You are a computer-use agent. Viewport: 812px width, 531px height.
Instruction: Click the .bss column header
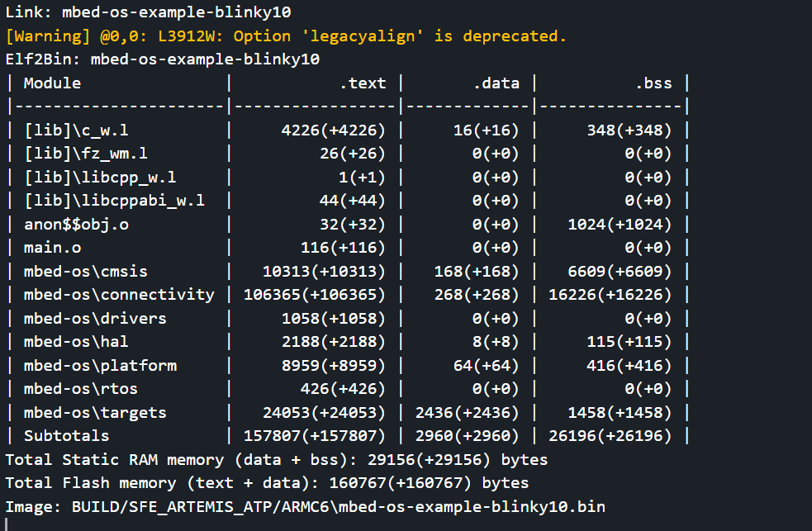pyautogui.click(x=653, y=83)
